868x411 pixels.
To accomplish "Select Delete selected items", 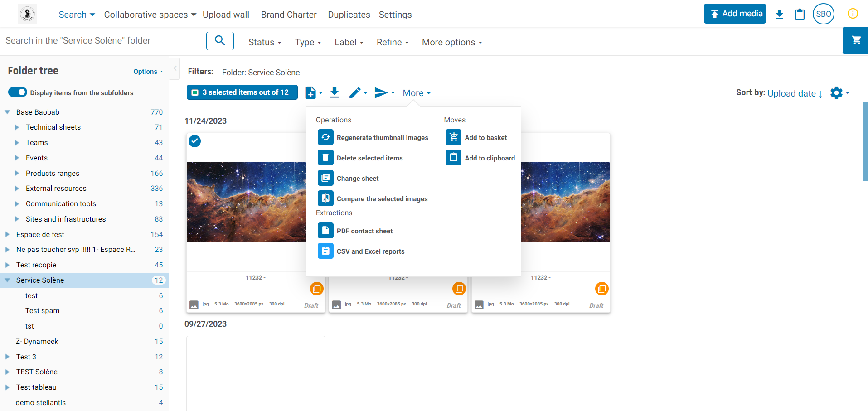I will click(369, 158).
